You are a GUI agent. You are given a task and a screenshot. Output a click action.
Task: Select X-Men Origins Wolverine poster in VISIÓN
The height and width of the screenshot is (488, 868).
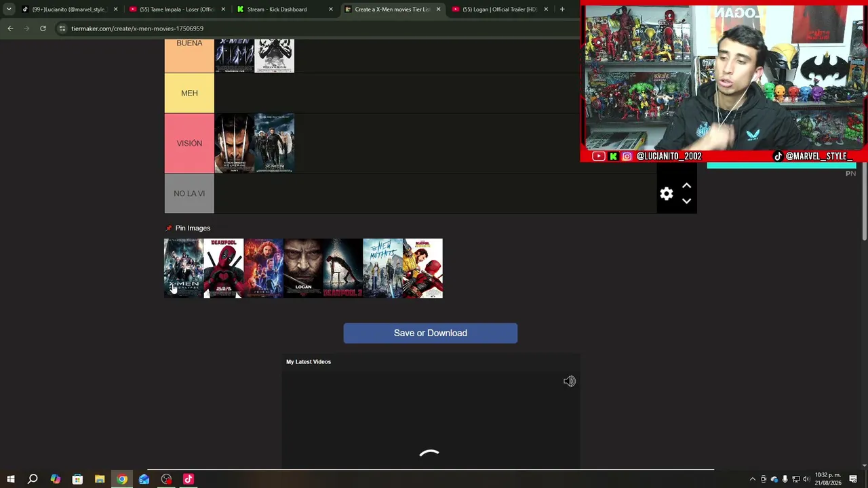(x=234, y=143)
